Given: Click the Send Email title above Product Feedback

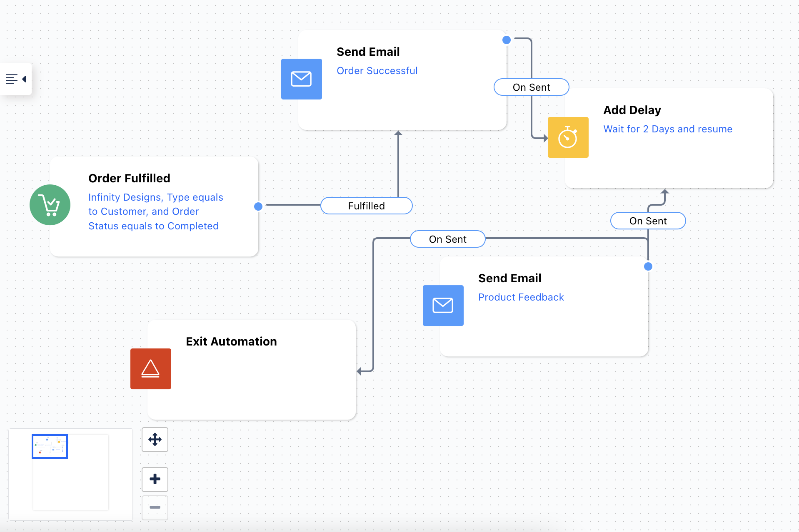Looking at the screenshot, I should pos(509,278).
